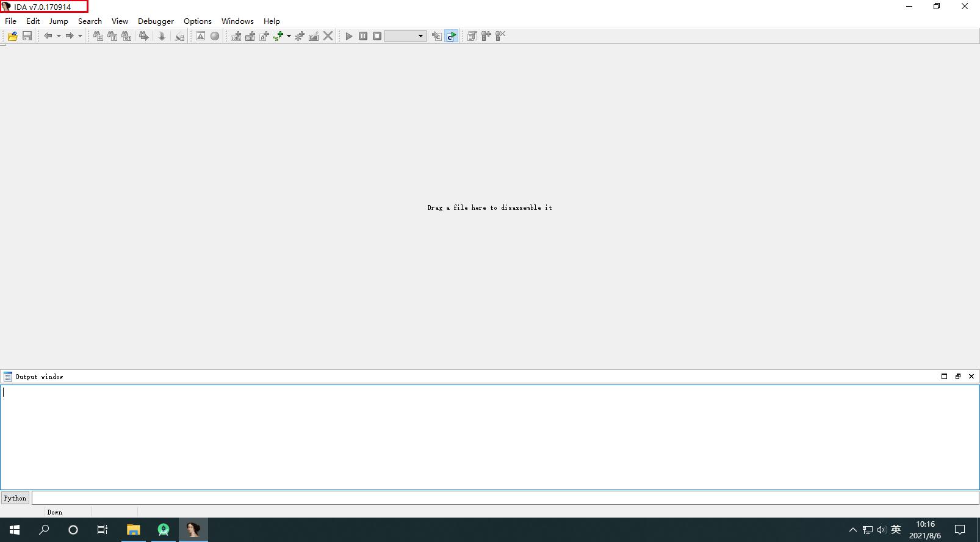
Task: Expand the back navigation history dropdown arrow
Action: pos(59,36)
